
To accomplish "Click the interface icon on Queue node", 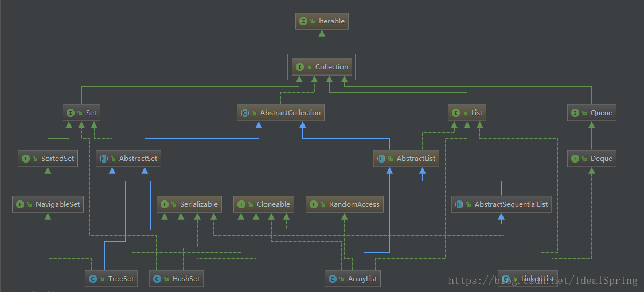I will point(575,113).
